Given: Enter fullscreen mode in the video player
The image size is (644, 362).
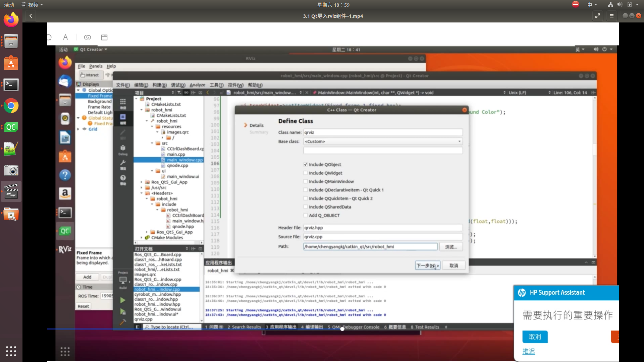Looking at the screenshot, I should point(598,16).
